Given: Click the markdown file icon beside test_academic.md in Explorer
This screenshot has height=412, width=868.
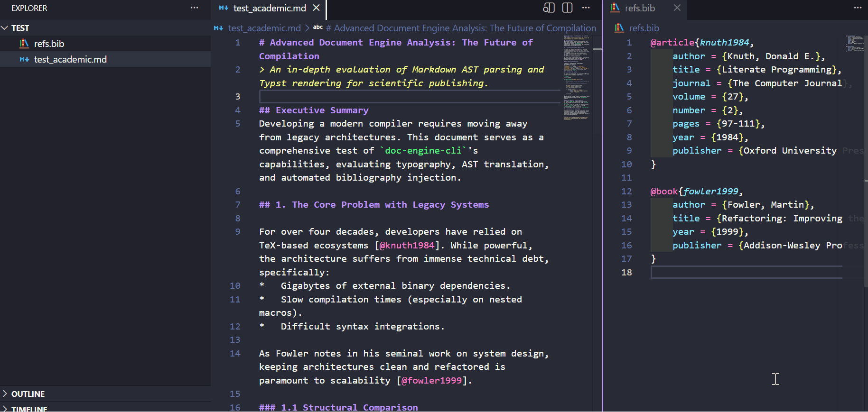Looking at the screenshot, I should click(24, 59).
